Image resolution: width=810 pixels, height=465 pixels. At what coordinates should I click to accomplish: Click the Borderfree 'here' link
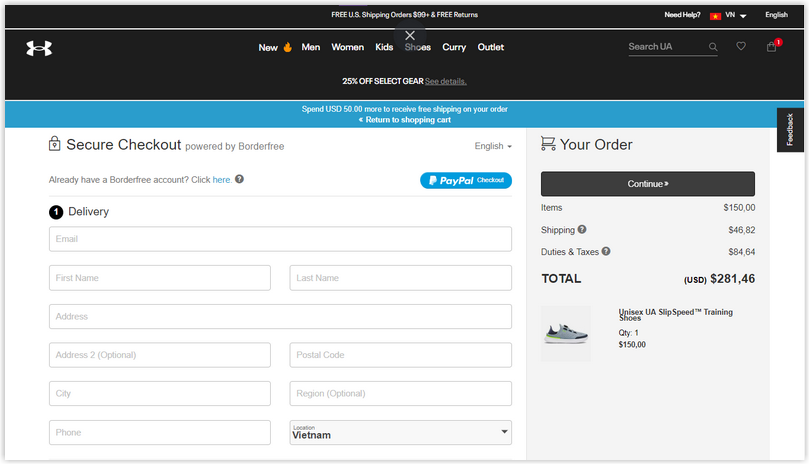222,180
